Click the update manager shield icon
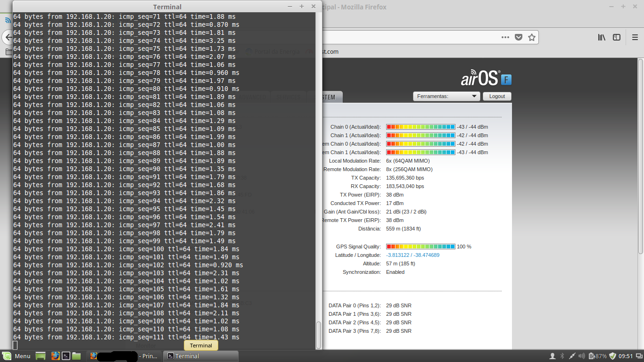This screenshot has width=644, height=362. click(612, 356)
